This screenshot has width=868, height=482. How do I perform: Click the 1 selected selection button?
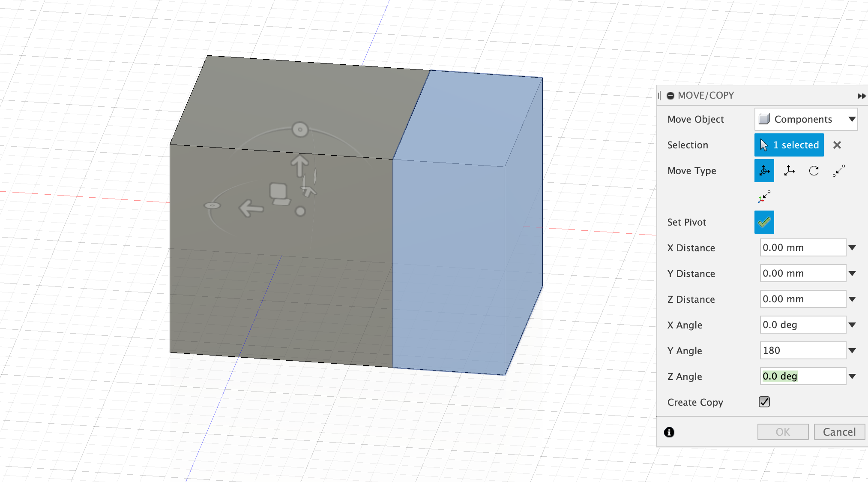[x=789, y=145]
